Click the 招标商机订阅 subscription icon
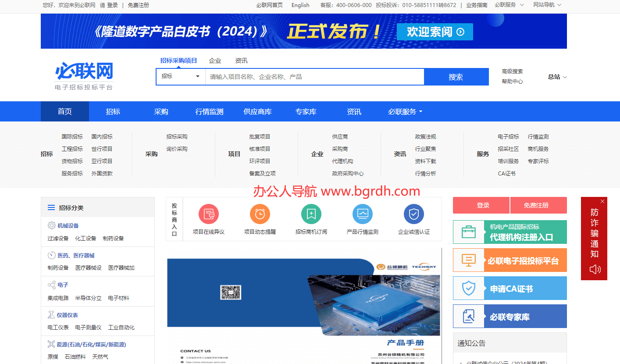The width and height of the screenshot is (620, 364). pyautogui.click(x=311, y=214)
